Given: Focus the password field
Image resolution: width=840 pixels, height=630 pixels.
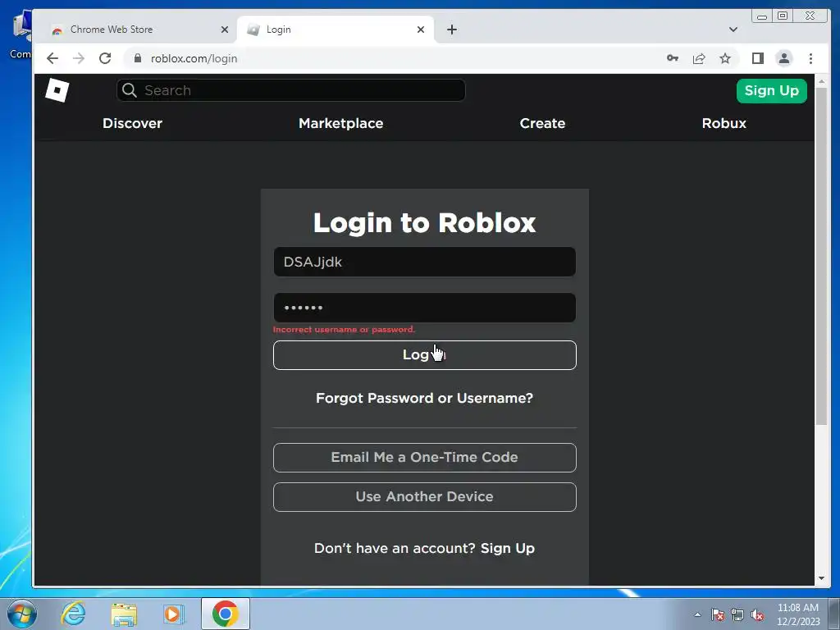Looking at the screenshot, I should pyautogui.click(x=424, y=308).
